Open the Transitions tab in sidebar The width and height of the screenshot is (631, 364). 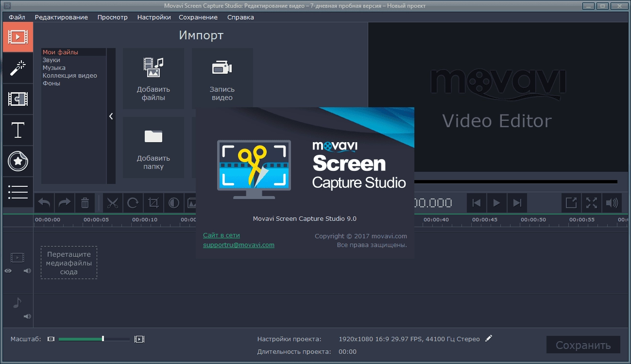tap(18, 99)
